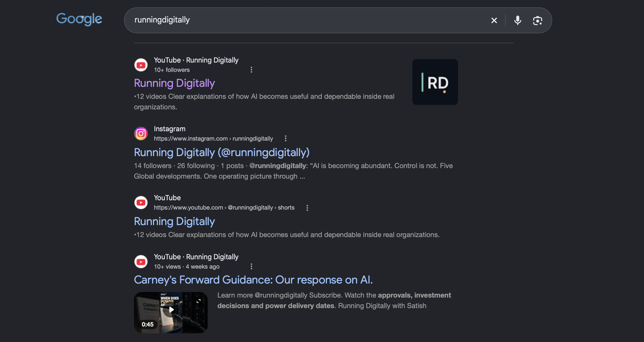Click the 10+ followers text
The width and height of the screenshot is (644, 342).
click(172, 70)
